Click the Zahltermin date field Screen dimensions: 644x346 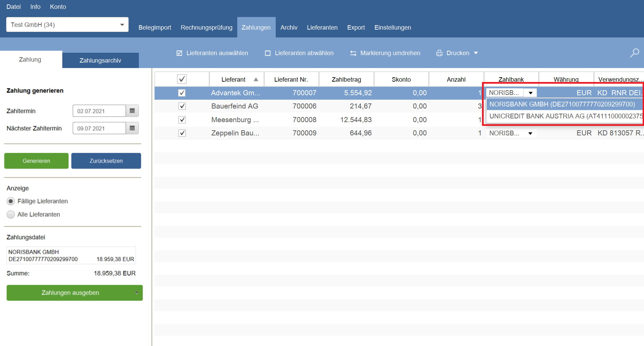(99, 111)
